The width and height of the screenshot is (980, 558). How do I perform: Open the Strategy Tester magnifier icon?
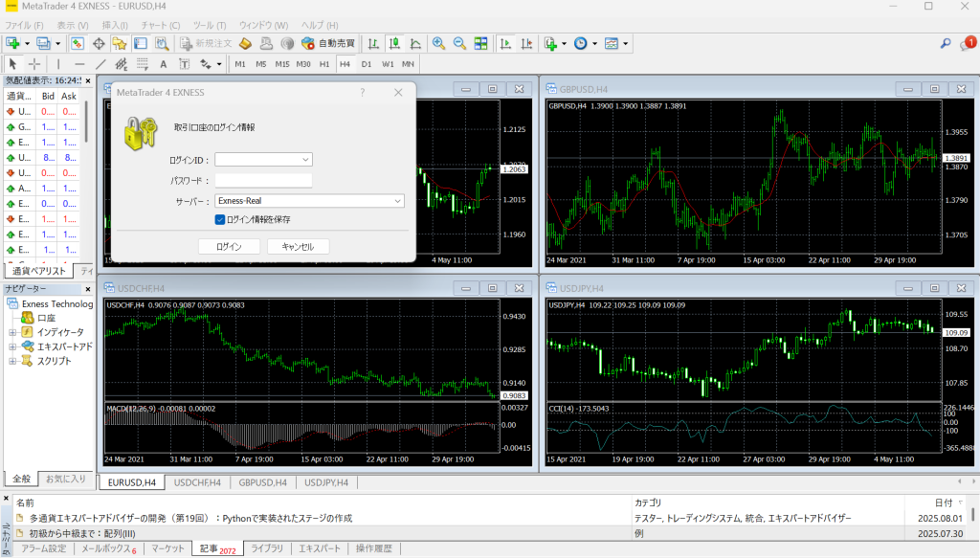162,43
